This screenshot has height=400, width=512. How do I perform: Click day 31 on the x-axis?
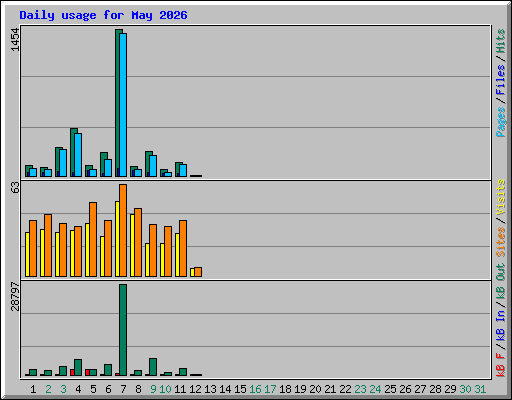click(x=480, y=389)
